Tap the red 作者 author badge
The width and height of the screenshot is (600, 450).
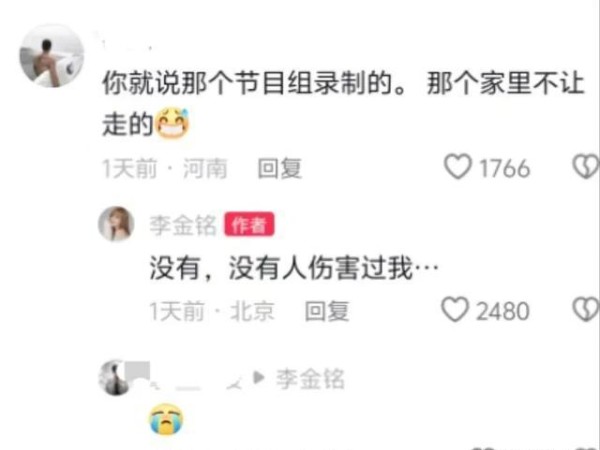(x=249, y=224)
